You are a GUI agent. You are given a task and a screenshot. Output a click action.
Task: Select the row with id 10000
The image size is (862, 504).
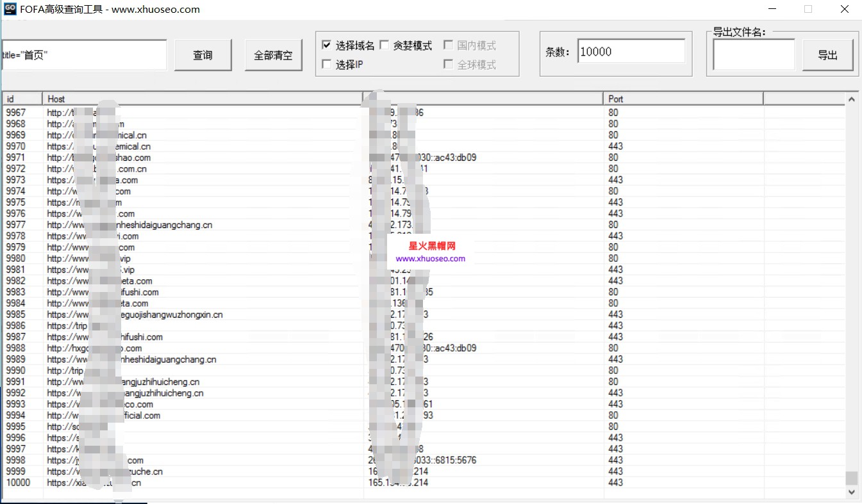click(x=423, y=483)
